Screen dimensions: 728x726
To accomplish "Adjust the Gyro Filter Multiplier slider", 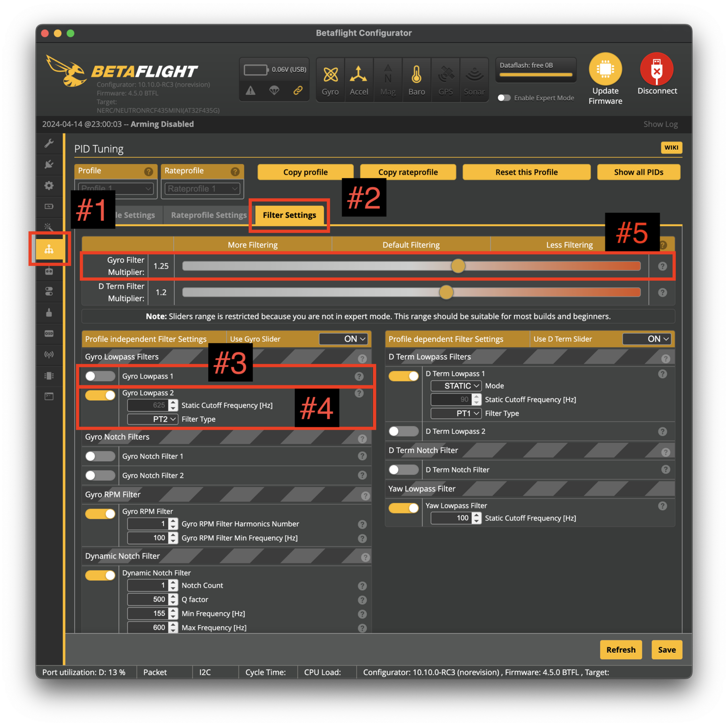I will [458, 266].
